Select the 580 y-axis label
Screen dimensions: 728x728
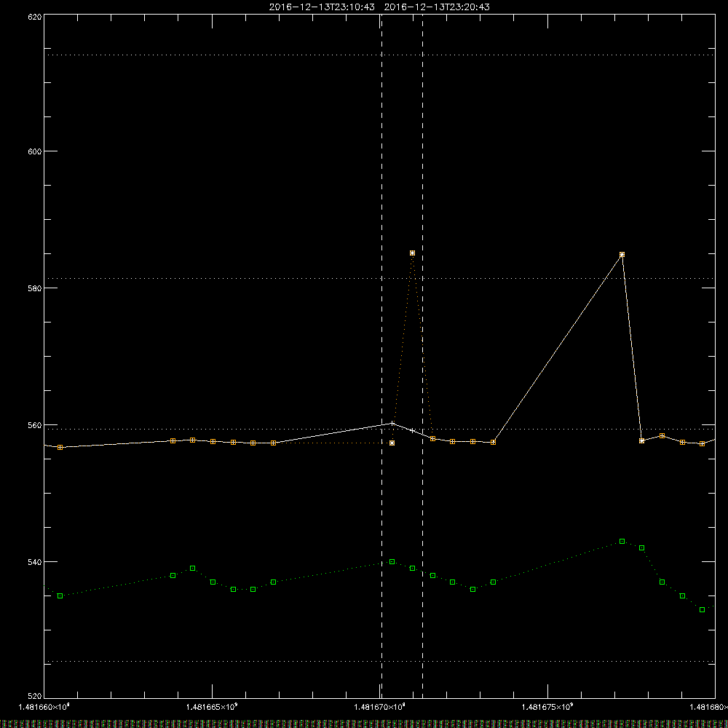(35, 288)
